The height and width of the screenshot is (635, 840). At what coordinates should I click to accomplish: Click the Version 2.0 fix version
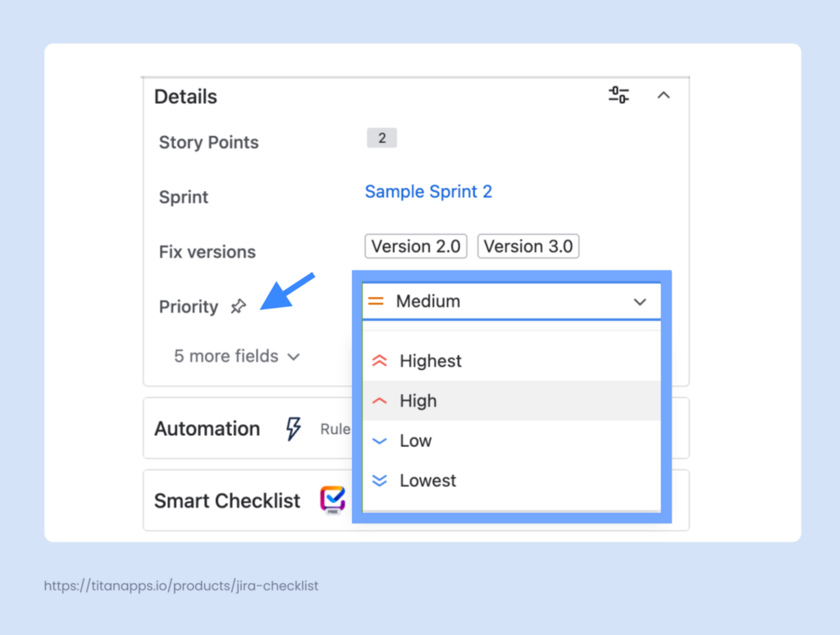415,246
